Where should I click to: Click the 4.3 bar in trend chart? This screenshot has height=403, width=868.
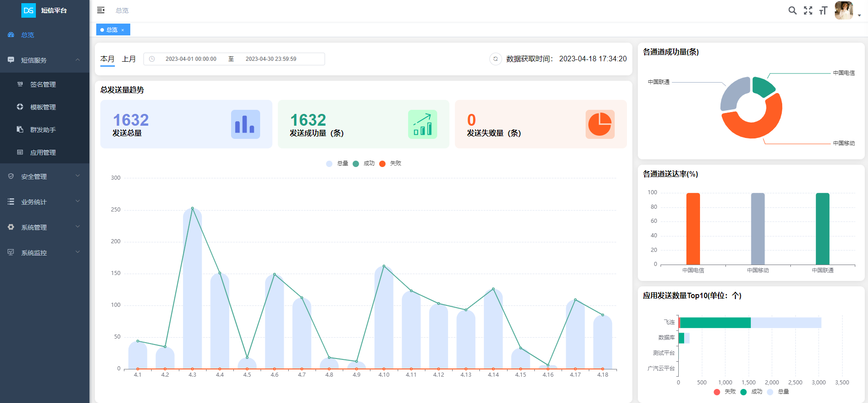click(192, 288)
